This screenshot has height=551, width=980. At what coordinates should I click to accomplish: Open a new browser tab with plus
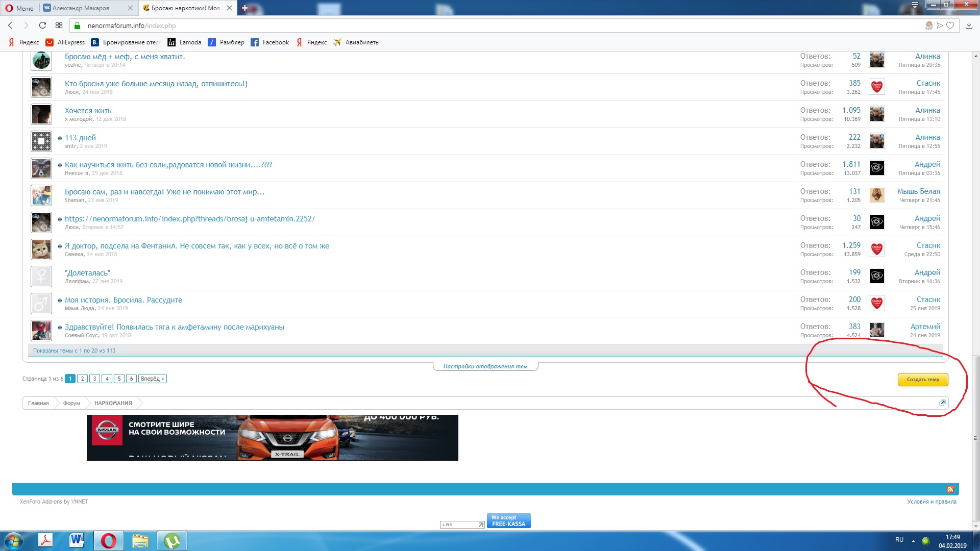tap(244, 8)
